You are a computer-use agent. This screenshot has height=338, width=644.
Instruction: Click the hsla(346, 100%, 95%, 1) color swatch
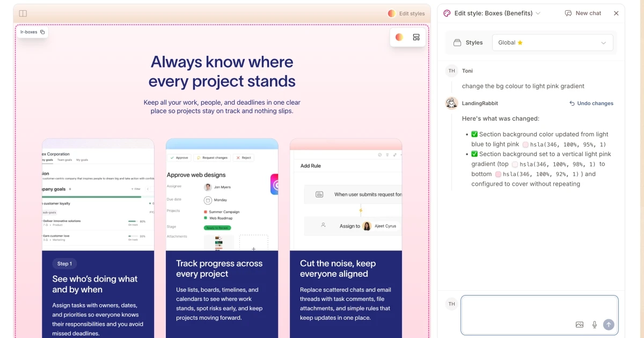[x=525, y=145]
